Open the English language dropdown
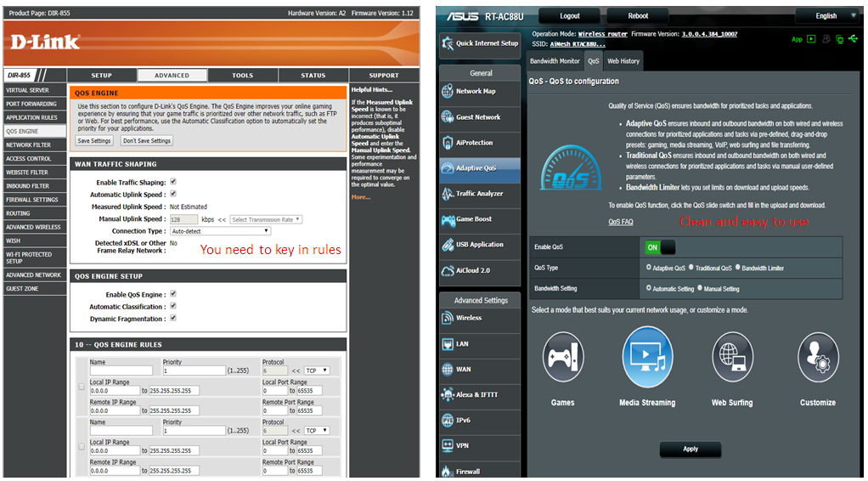 click(829, 15)
